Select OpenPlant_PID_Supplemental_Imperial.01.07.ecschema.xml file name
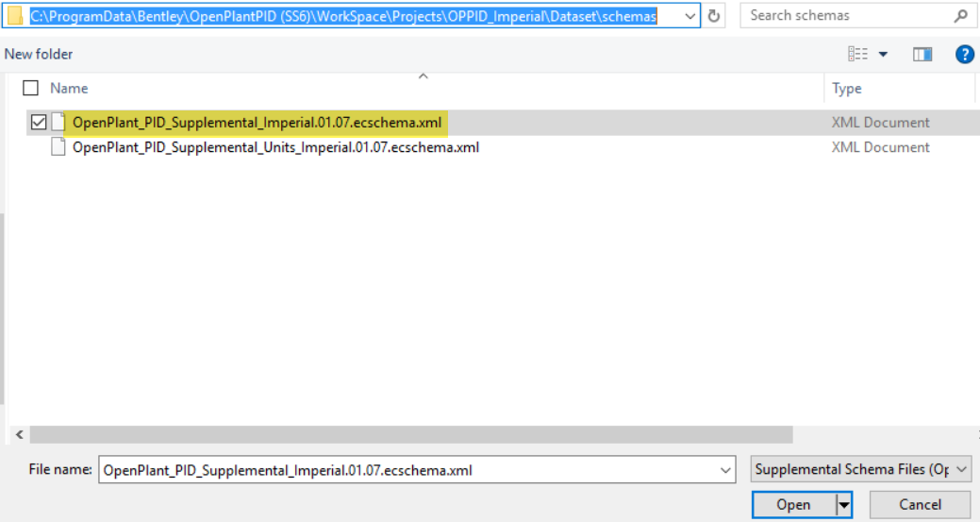980x522 pixels. 257,123
